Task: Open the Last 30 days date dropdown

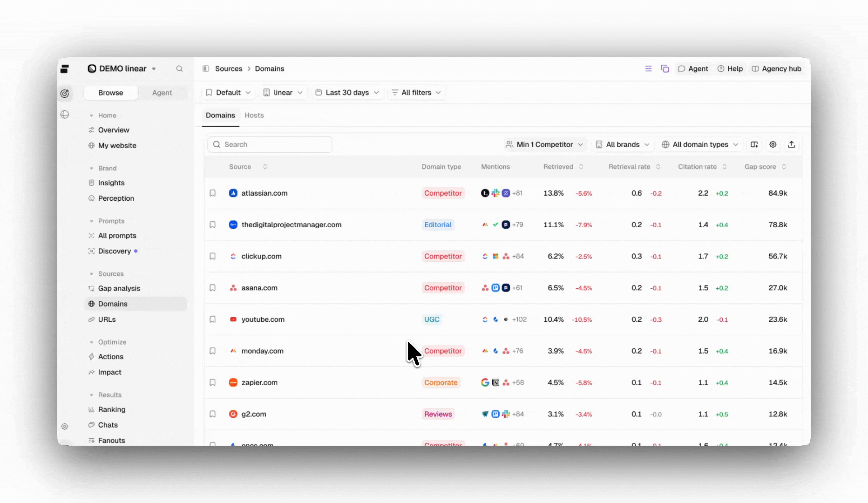Action: [x=347, y=92]
